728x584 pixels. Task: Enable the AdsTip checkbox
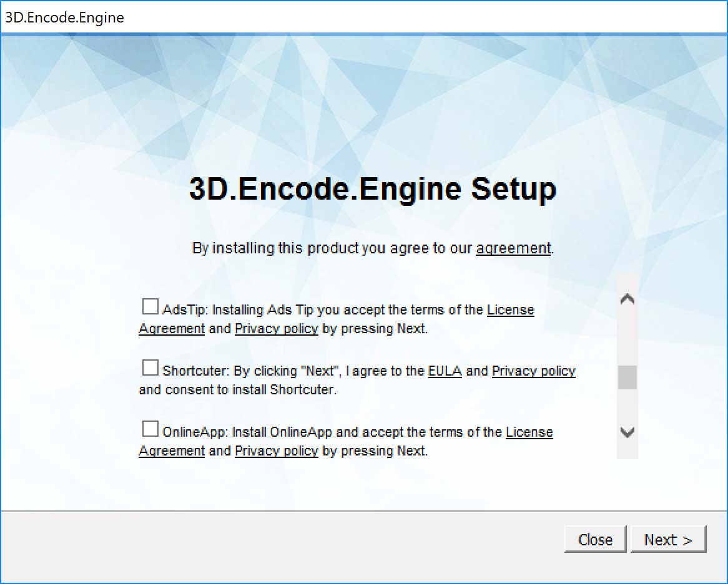[x=150, y=306]
